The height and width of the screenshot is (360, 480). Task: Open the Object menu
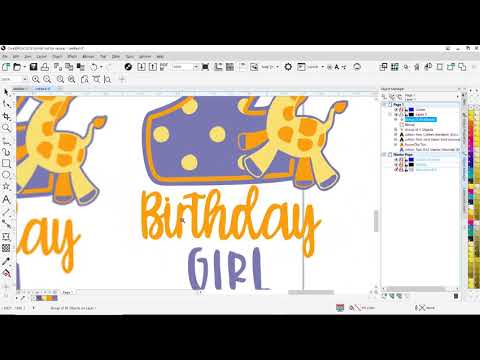[x=57, y=57]
